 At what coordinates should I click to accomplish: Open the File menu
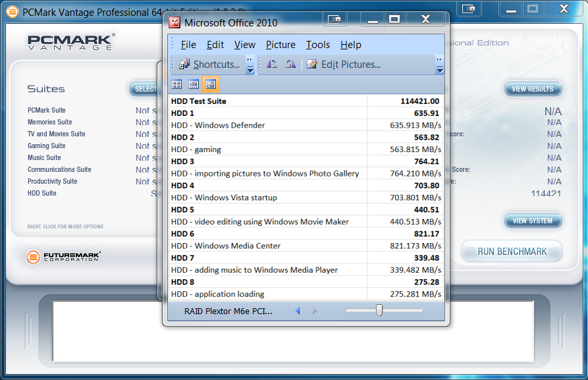tap(188, 45)
